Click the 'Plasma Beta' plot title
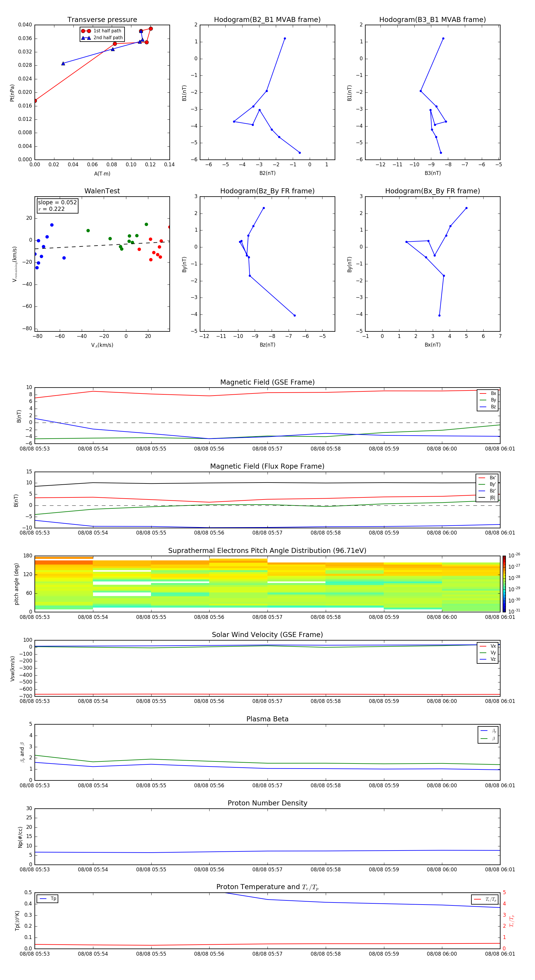 click(x=267, y=719)
